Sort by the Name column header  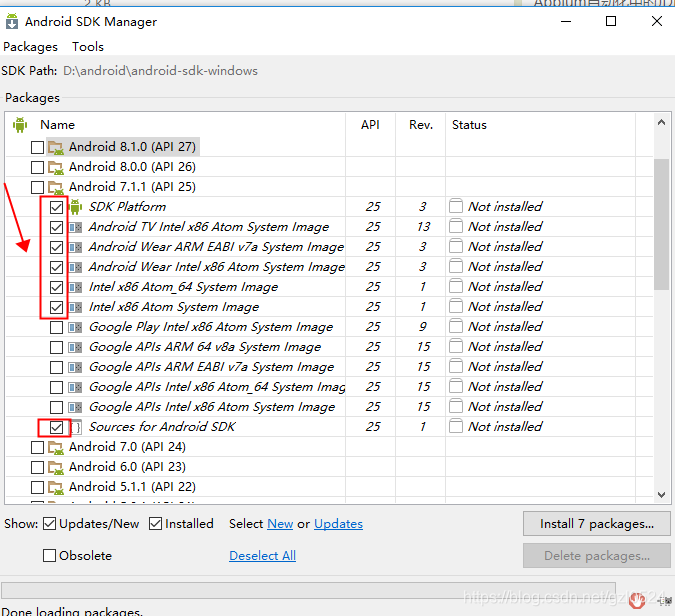coord(57,125)
